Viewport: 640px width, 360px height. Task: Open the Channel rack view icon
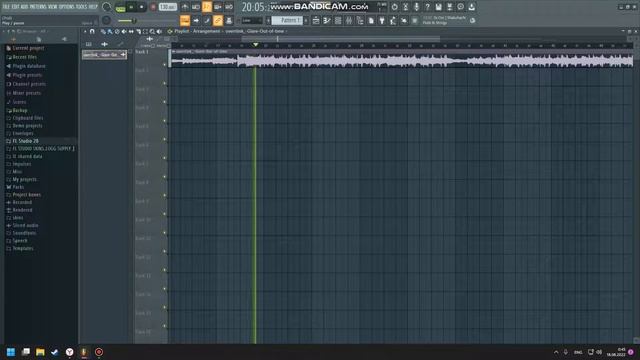pyautogui.click(x=338, y=20)
